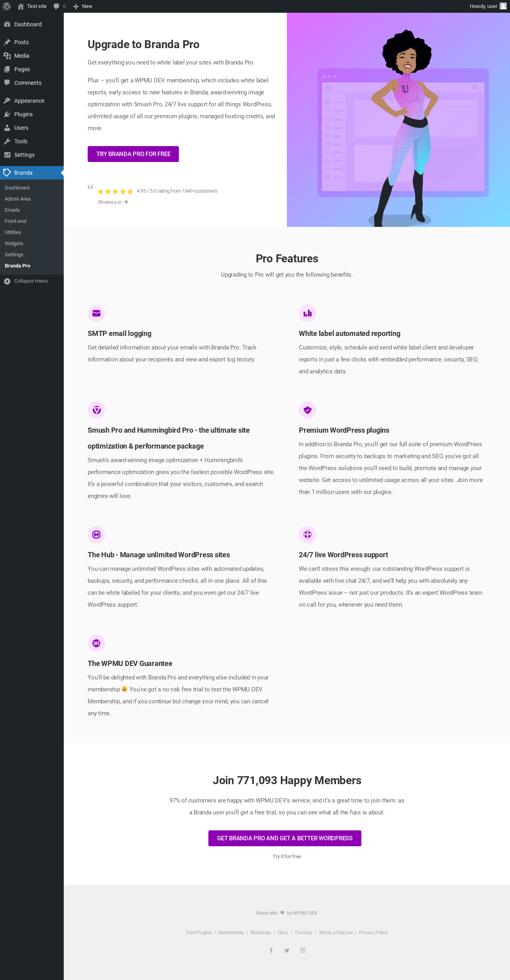Screen dimensions: 510x980
Task: Open the Howdy, user account menu
Action: tap(488, 6)
